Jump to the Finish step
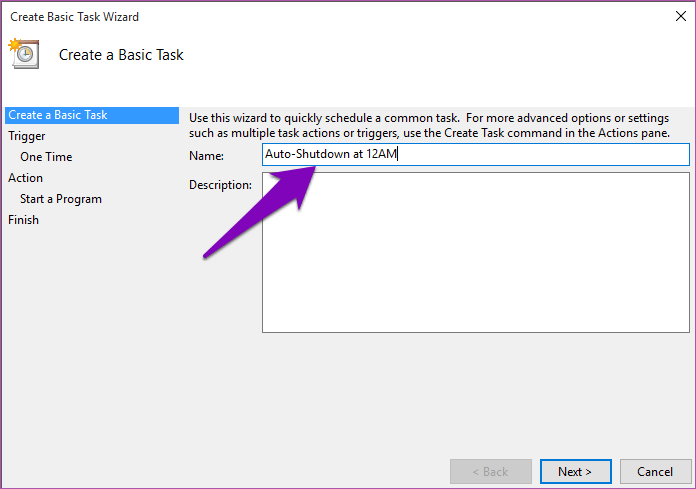696x489 pixels. click(24, 220)
